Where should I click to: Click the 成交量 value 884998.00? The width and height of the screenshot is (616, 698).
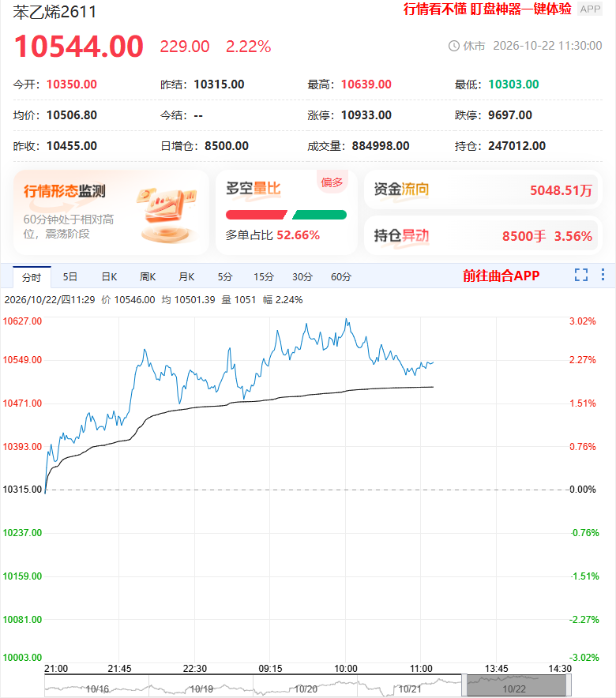[381, 146]
